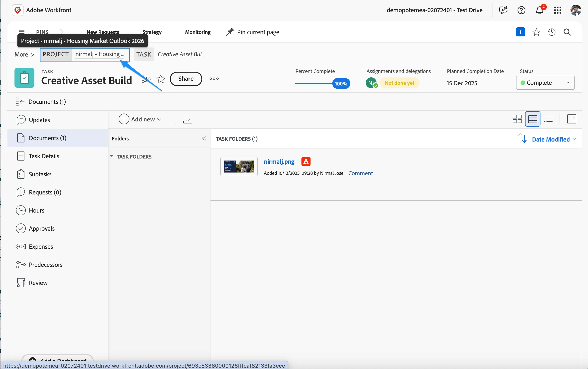Click the feedback chat icon in header

(503, 10)
